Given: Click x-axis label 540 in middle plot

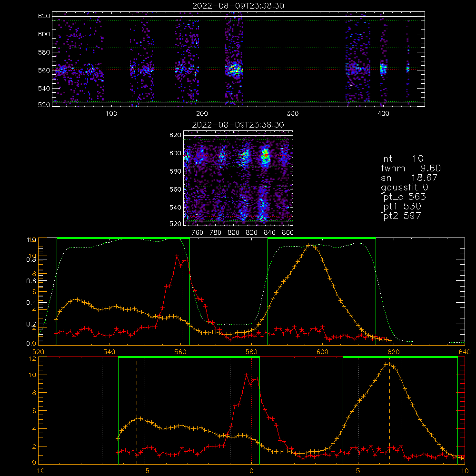Looking at the screenshot, I should [109, 352].
